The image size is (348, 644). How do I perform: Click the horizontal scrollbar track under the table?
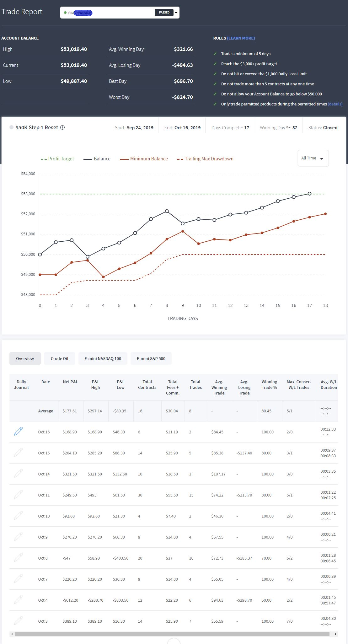pos(172,634)
